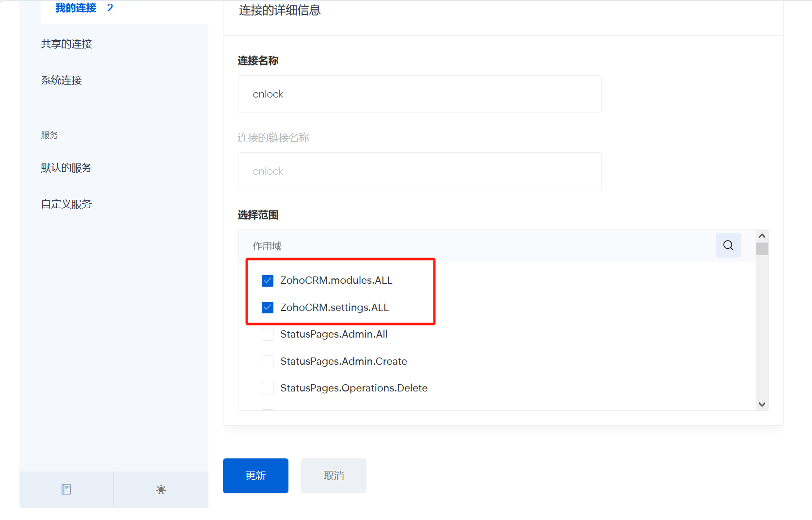This screenshot has height=520, width=812.
Task: Uncheck ZohoCRM.settings.ALL scope
Action: click(268, 308)
